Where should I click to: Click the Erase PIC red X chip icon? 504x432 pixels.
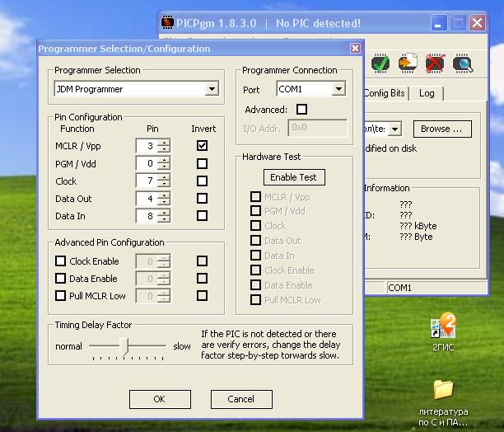[435, 63]
